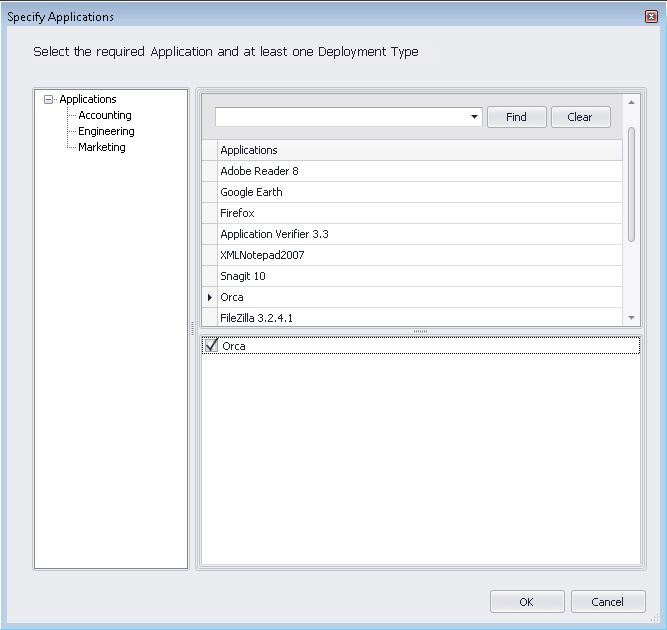
Task: Open the search combo box dropdown arrow
Action: pos(474,117)
